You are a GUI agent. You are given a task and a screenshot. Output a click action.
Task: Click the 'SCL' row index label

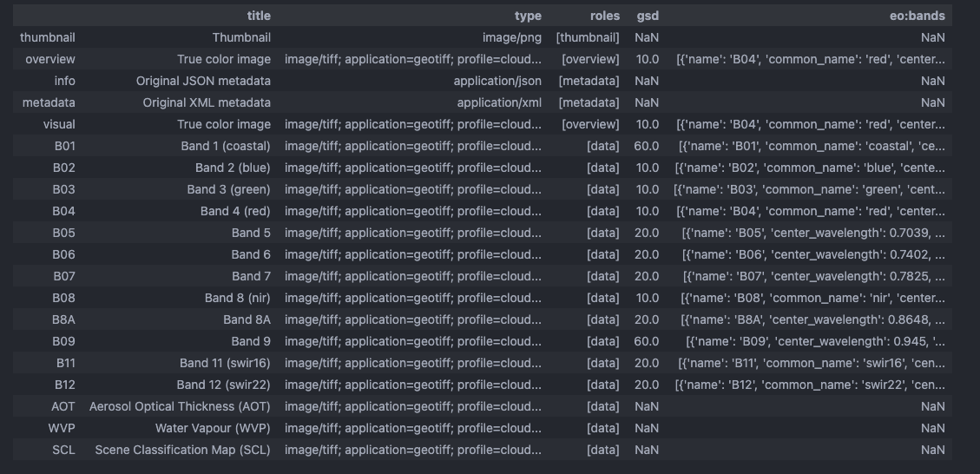point(63,450)
